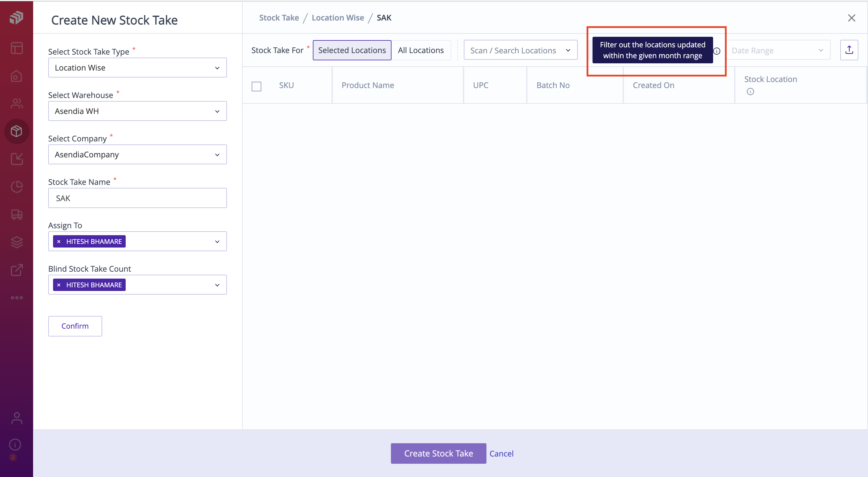Open the Select Company dropdown
The height and width of the screenshot is (477, 868).
137,154
